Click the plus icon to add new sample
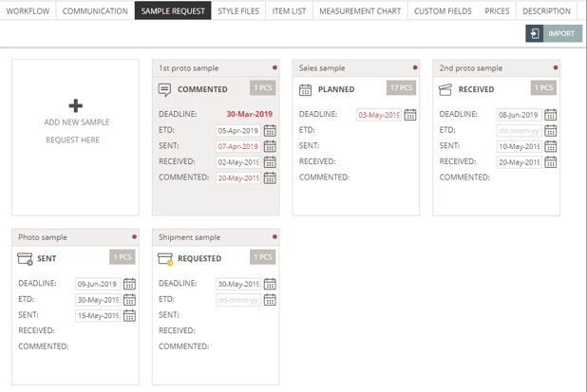This screenshot has width=587, height=392. pyautogui.click(x=76, y=106)
